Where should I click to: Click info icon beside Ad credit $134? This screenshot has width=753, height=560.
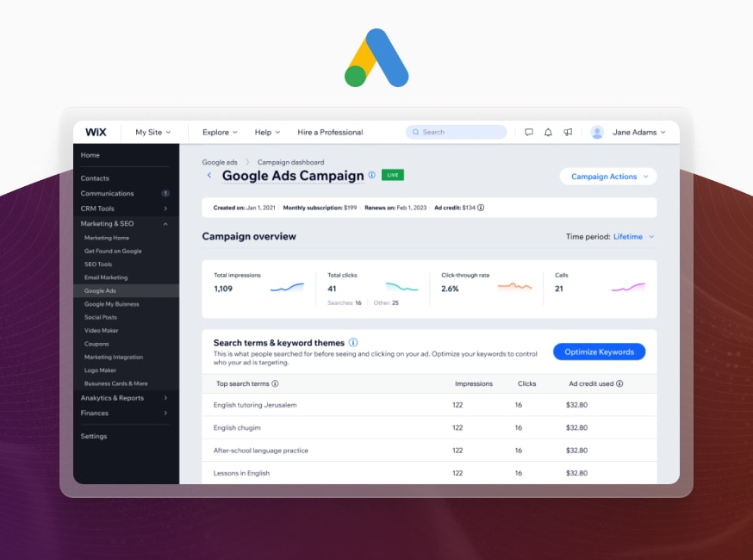pyautogui.click(x=481, y=208)
